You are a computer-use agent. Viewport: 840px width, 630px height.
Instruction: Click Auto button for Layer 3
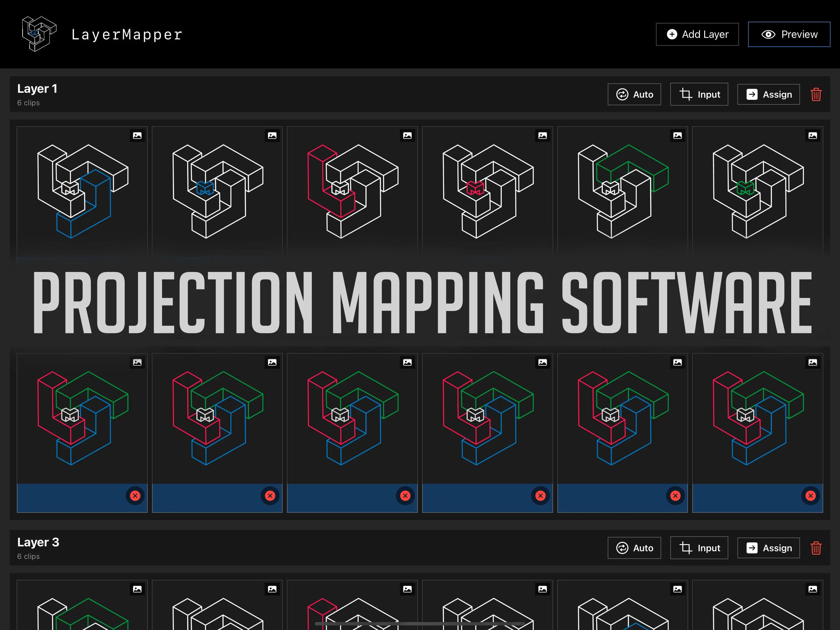[x=634, y=548]
